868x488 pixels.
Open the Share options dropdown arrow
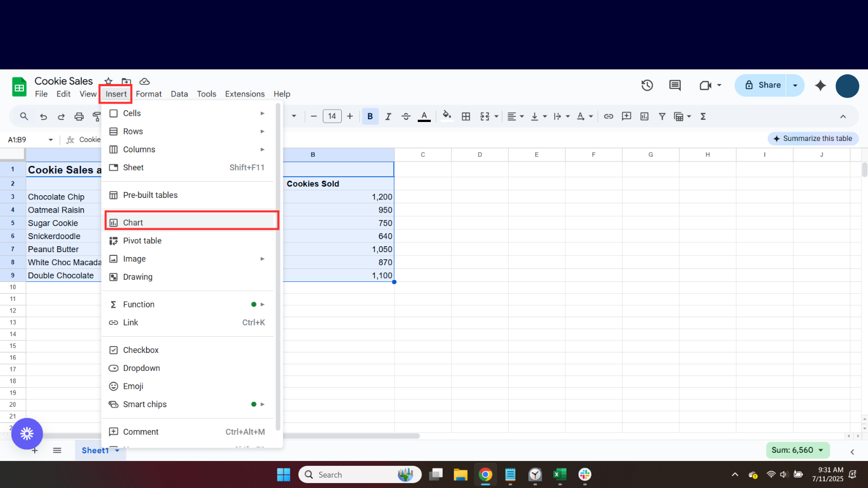pos(795,85)
